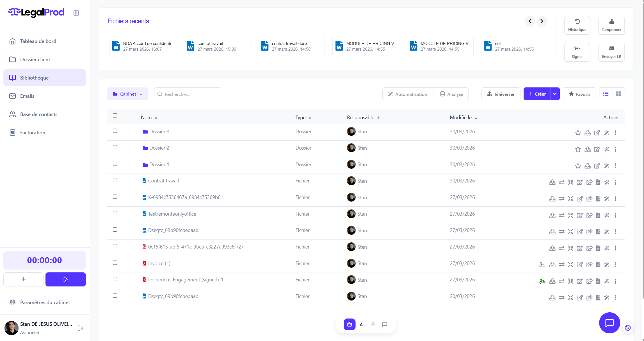The image size is (644, 341).
Task: Open the Favoris filter button
Action: pyautogui.click(x=579, y=94)
